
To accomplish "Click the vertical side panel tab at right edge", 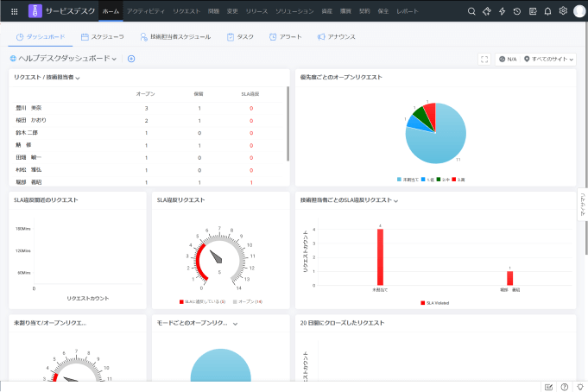I will [x=582, y=205].
